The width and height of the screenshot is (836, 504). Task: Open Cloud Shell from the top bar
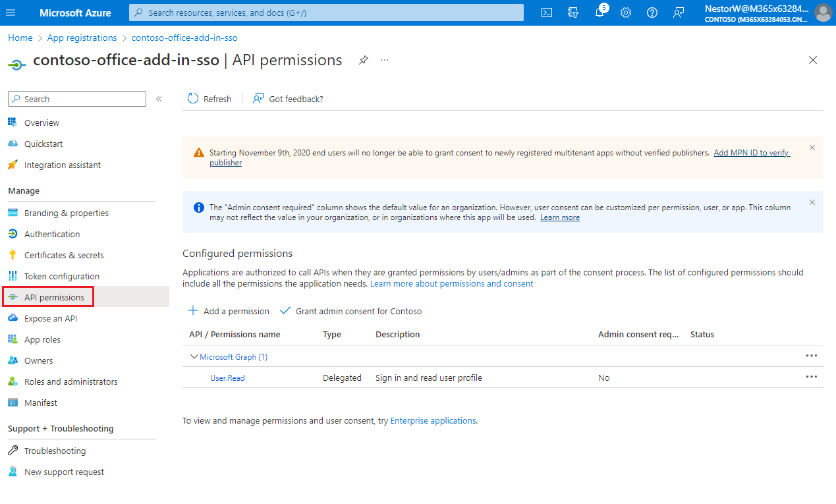pyautogui.click(x=546, y=12)
